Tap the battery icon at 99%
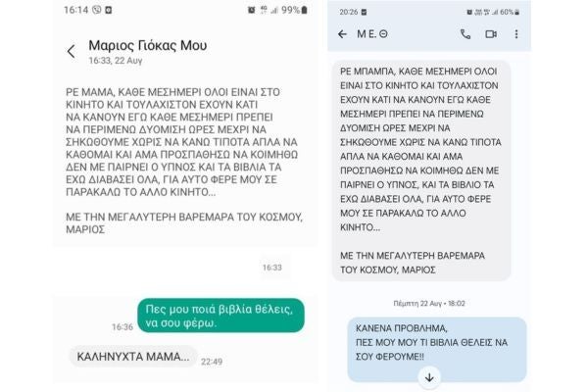 pos(304,10)
